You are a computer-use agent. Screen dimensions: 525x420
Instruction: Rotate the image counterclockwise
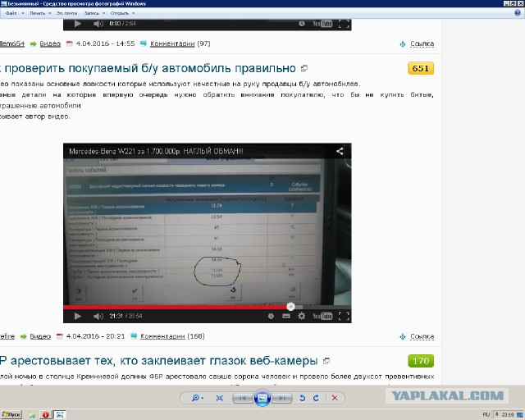click(303, 398)
